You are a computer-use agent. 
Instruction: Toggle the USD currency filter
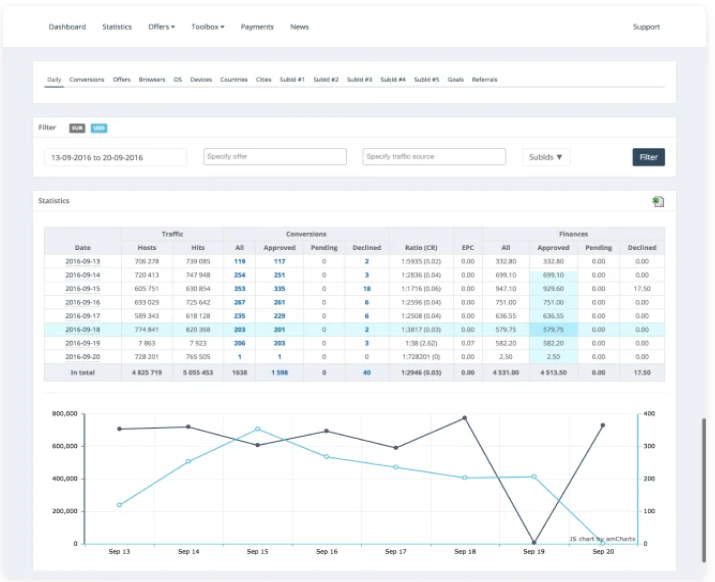pyautogui.click(x=99, y=128)
